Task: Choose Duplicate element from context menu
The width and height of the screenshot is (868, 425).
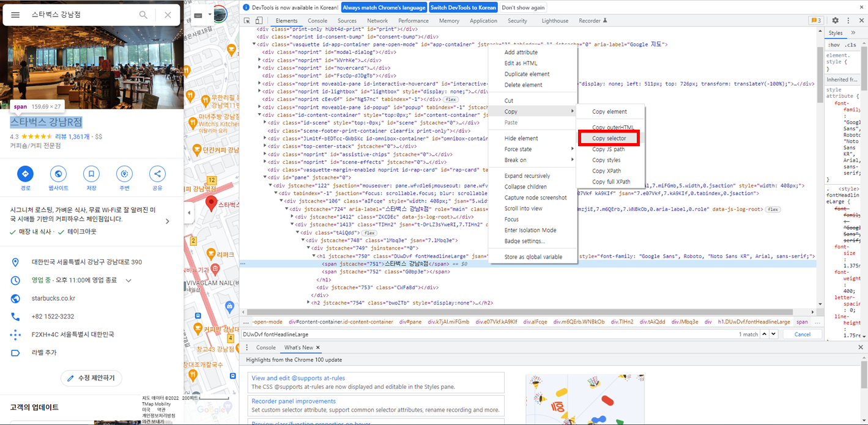Action: point(533,75)
